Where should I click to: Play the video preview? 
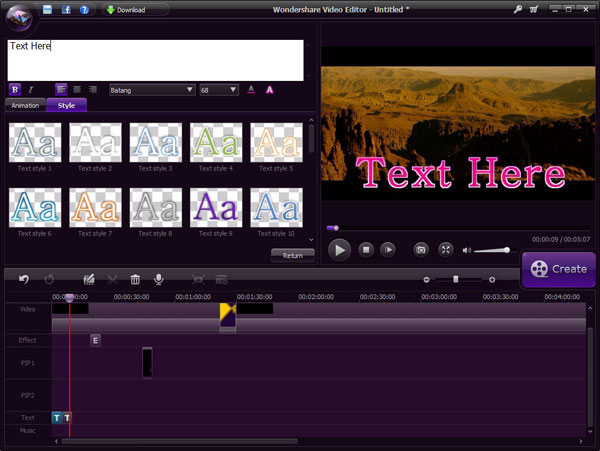[340, 249]
